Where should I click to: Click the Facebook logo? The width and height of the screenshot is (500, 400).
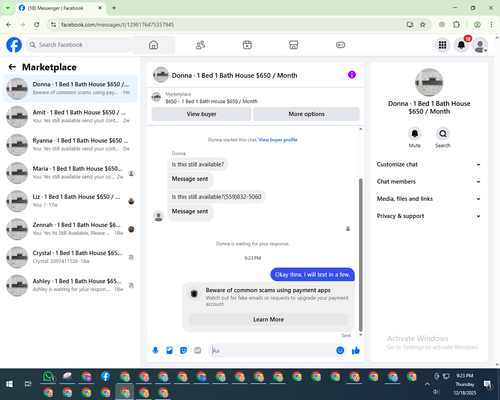[14, 45]
